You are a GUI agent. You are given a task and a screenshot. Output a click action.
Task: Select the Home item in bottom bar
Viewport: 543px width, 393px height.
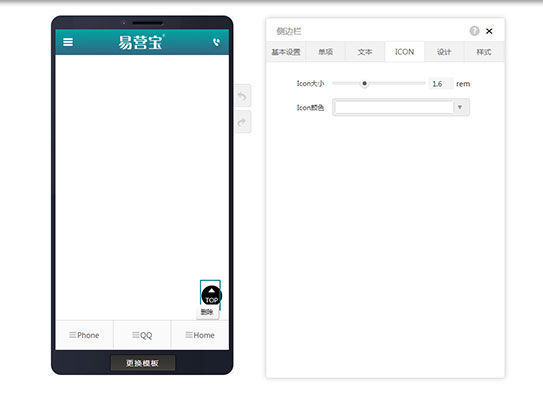tap(200, 335)
